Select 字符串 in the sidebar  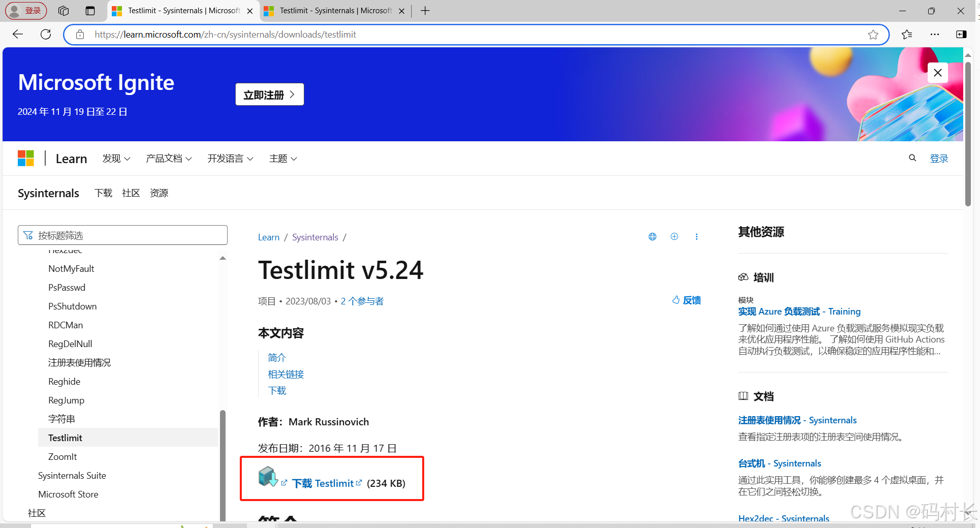point(61,419)
